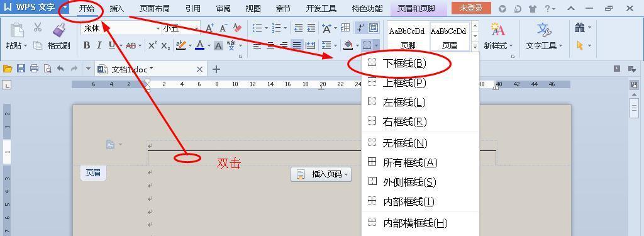Toggle align right button
Image resolution: width=644 pixels, height=236 pixels.
coord(284,45)
